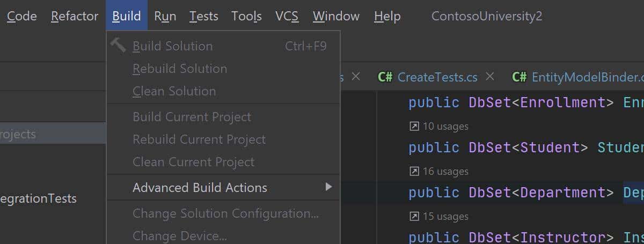Close the tab left of CreateTests.cs
The width and height of the screenshot is (644, 244).
coord(355,77)
